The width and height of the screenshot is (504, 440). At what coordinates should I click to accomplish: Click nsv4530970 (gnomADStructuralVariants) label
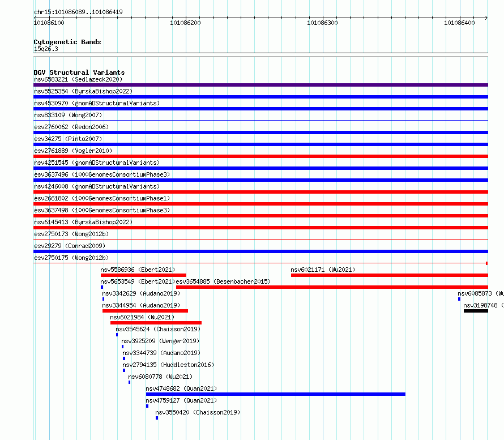[97, 103]
